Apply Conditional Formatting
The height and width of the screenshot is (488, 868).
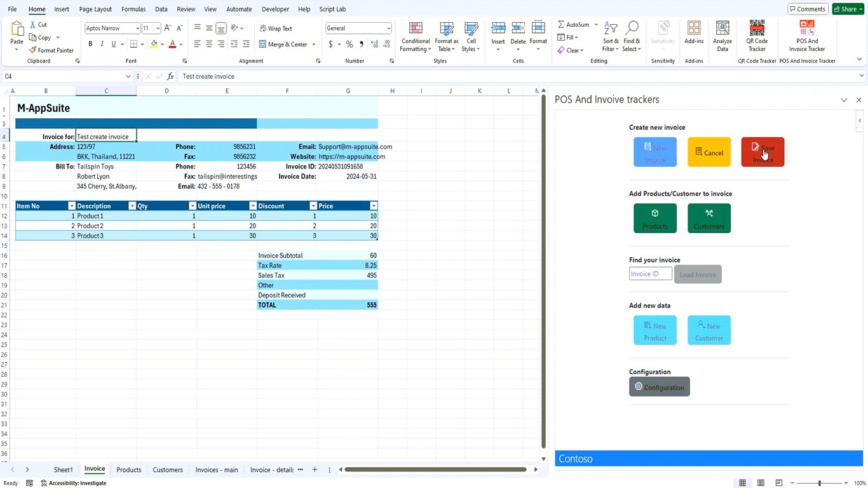click(x=416, y=36)
